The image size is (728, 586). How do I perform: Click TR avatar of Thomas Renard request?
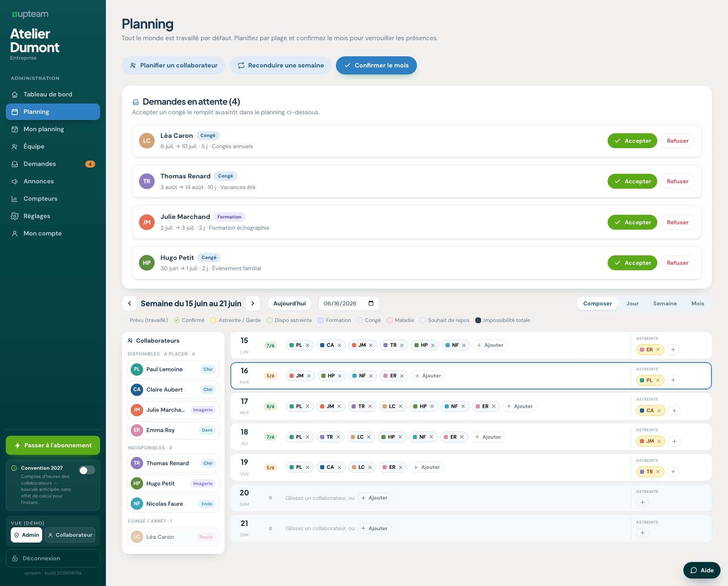point(147,181)
